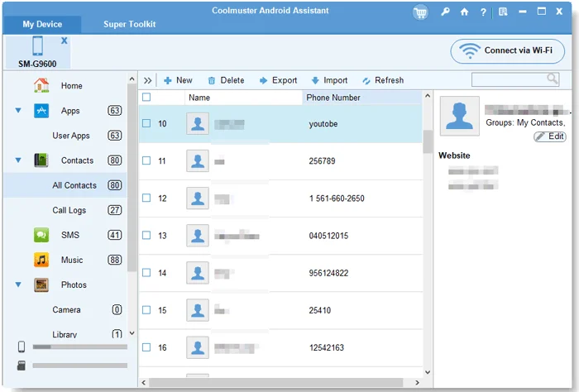Go to the home icon in title bar

tap(465, 12)
